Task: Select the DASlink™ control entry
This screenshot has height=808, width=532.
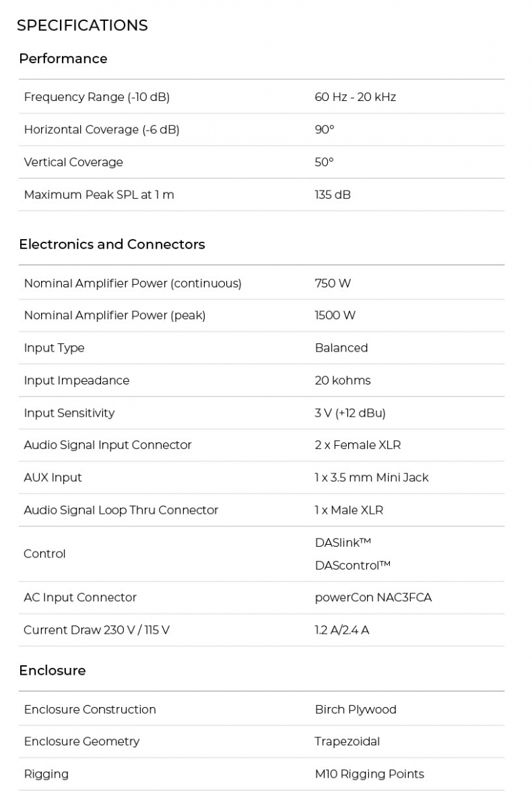Action: click(x=343, y=543)
